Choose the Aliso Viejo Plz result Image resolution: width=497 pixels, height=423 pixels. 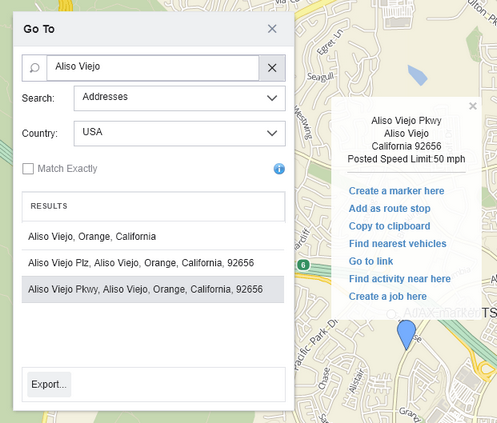click(x=153, y=263)
